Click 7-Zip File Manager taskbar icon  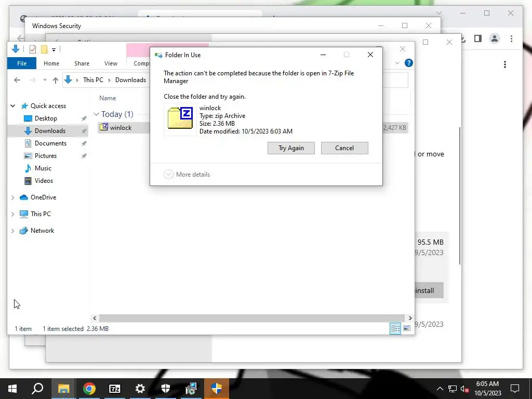(115, 389)
